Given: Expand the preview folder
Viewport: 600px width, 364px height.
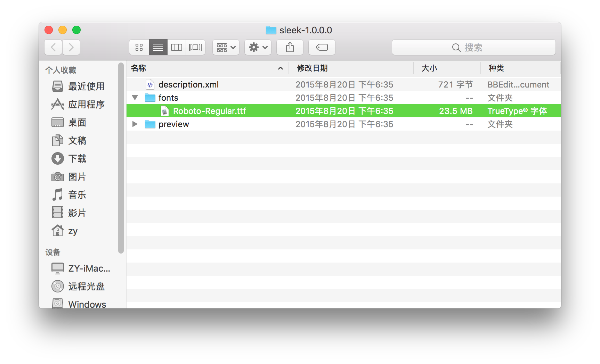Looking at the screenshot, I should (135, 124).
